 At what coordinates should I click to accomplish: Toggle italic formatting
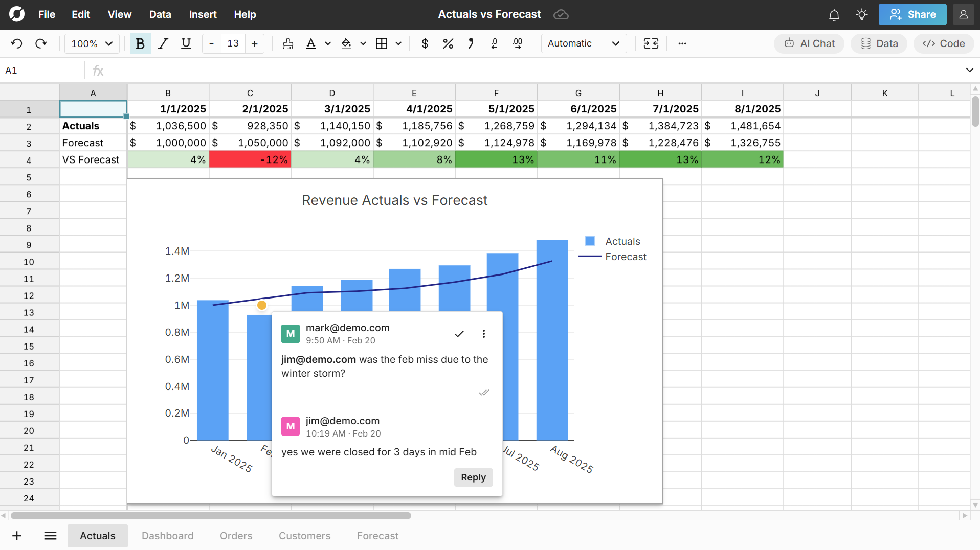163,44
